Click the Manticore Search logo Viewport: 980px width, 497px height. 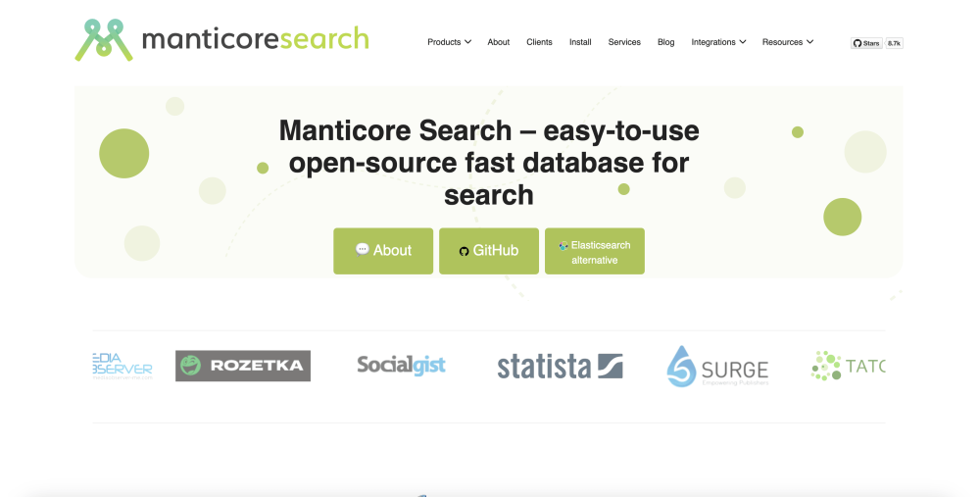click(x=221, y=40)
